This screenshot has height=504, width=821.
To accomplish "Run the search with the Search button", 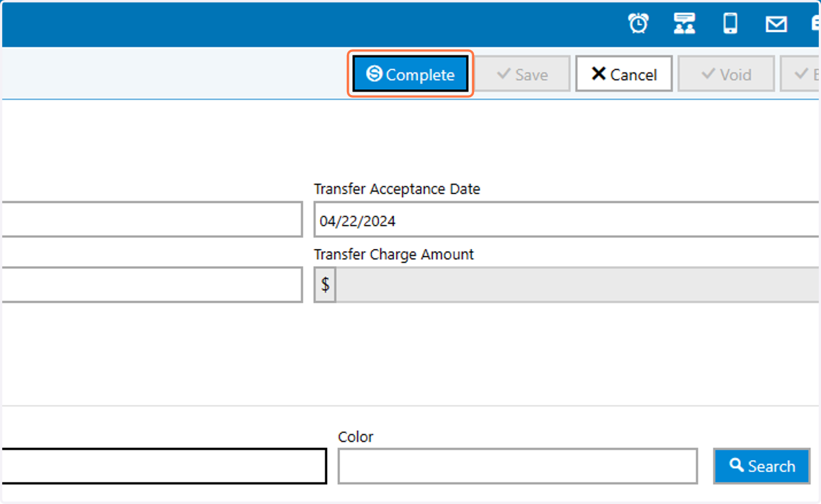I will click(761, 466).
